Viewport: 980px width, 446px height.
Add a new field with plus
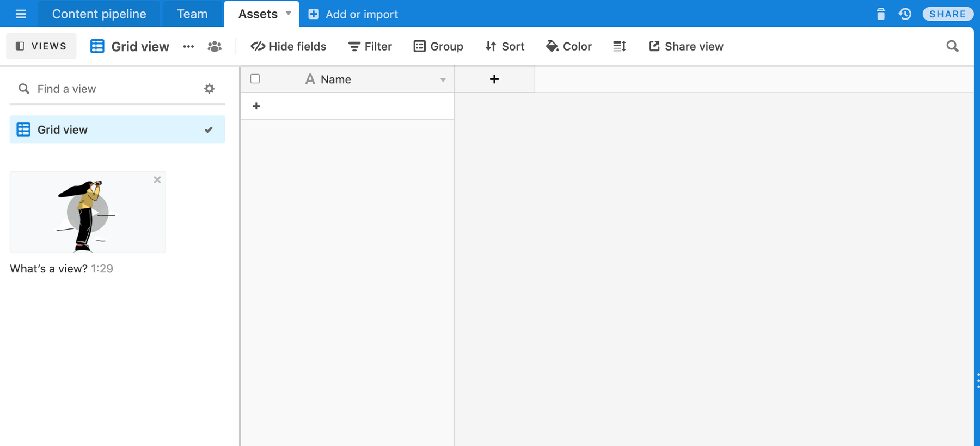[x=494, y=79]
